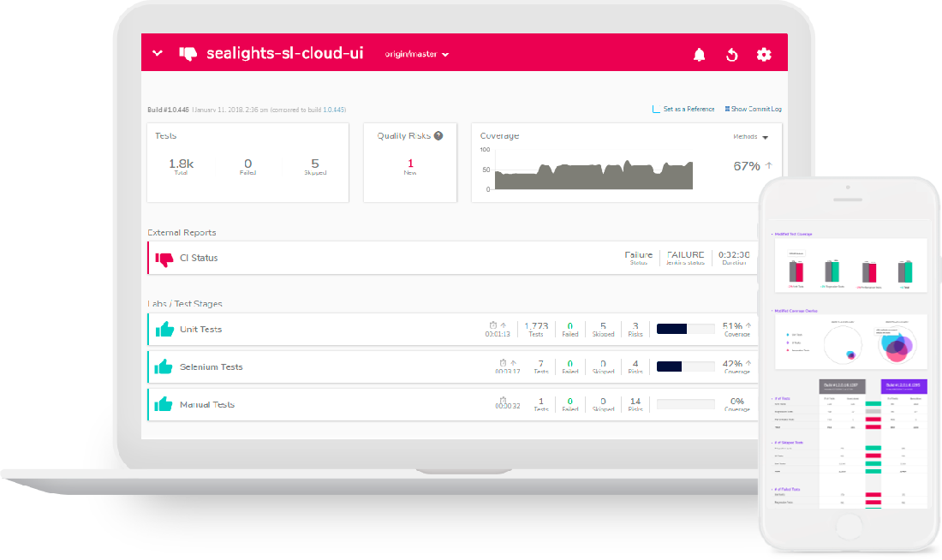Viewport: 942px width, 560px height.
Task: Click the thumbs-down icon beside sealights-sl-cloud-ui
Action: click(188, 54)
